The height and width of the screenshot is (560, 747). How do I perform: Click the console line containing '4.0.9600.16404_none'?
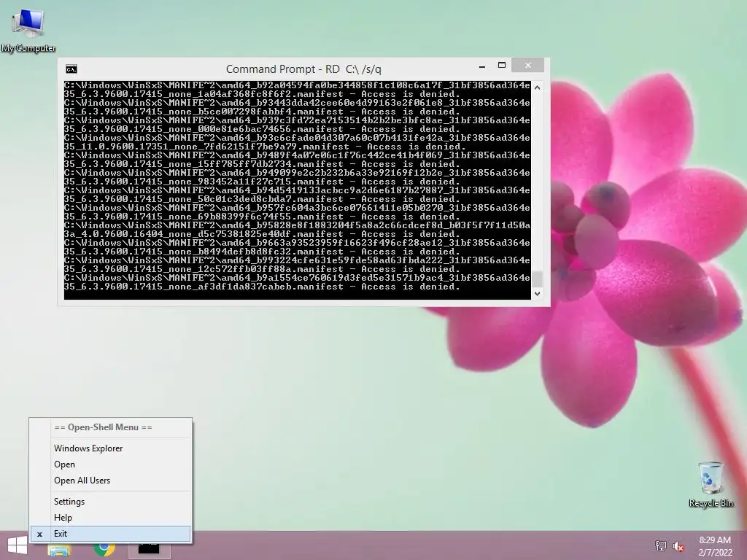pyautogui.click(x=263, y=234)
